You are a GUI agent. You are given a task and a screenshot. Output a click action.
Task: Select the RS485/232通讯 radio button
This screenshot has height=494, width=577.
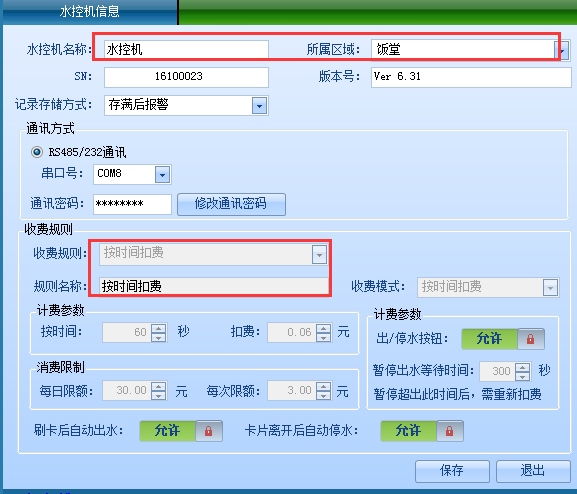click(37, 152)
